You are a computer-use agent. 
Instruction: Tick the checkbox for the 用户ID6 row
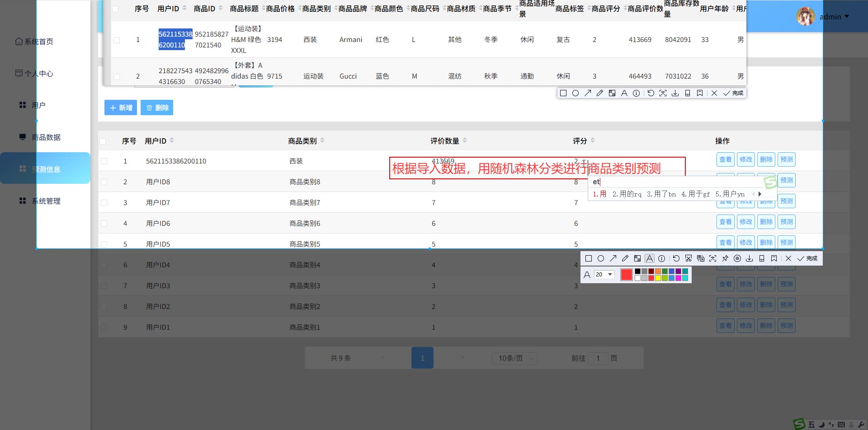point(104,224)
